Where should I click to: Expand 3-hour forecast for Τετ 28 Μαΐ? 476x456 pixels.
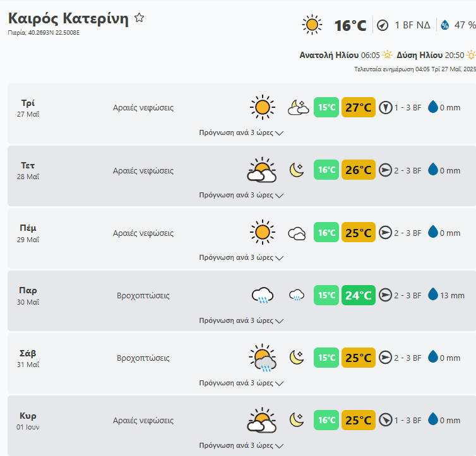[x=241, y=196]
